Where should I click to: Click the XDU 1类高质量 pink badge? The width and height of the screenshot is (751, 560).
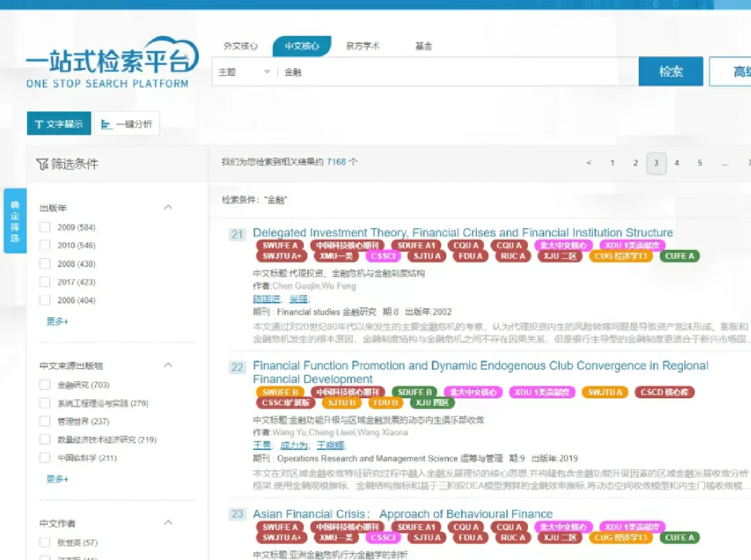631,245
